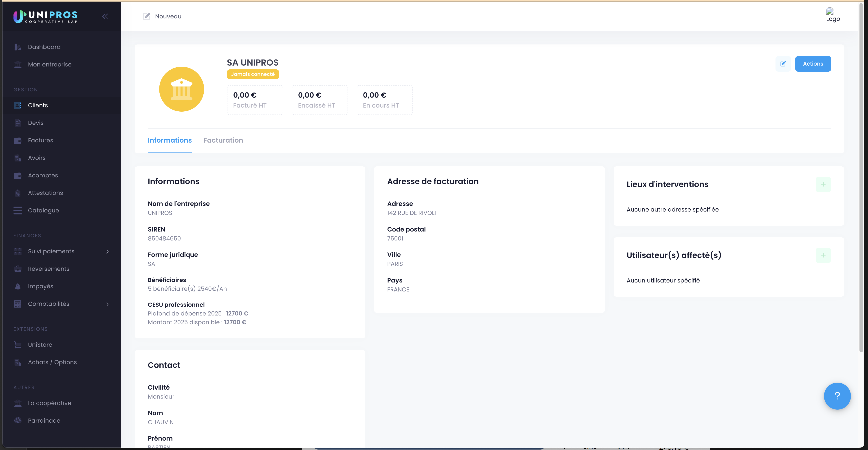Click the Jamais connecté badge
The image size is (868, 450).
(x=253, y=74)
